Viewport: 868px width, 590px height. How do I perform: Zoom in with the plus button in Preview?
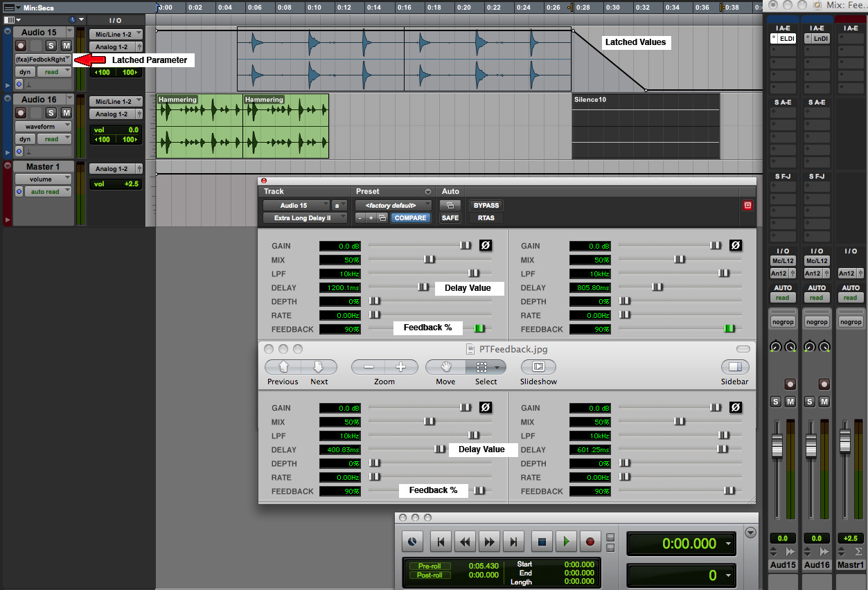pos(400,367)
